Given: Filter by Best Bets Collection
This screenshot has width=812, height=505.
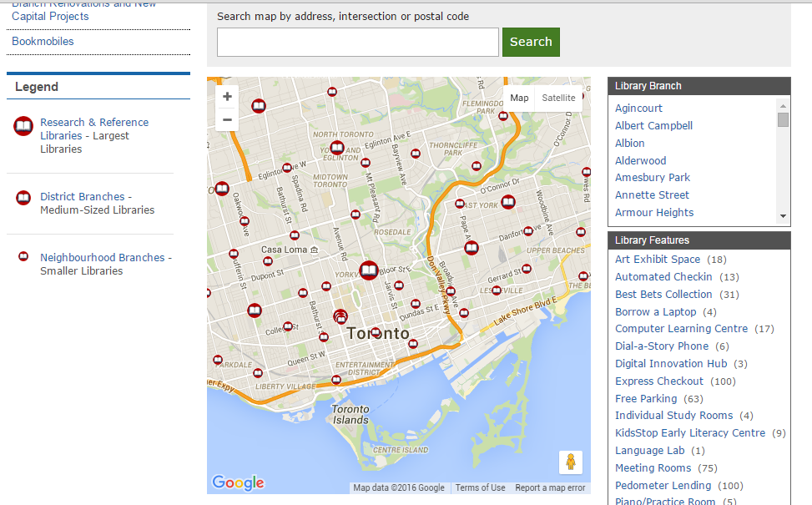Looking at the screenshot, I should click(663, 295).
